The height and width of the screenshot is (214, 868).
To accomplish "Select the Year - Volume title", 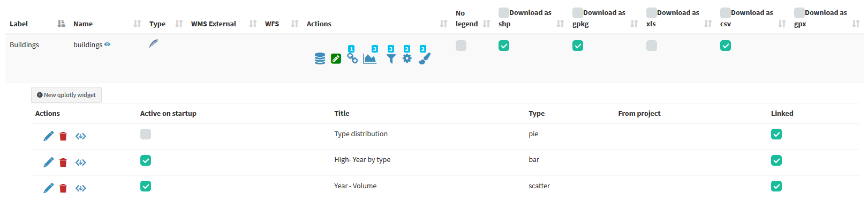I will [x=356, y=186].
